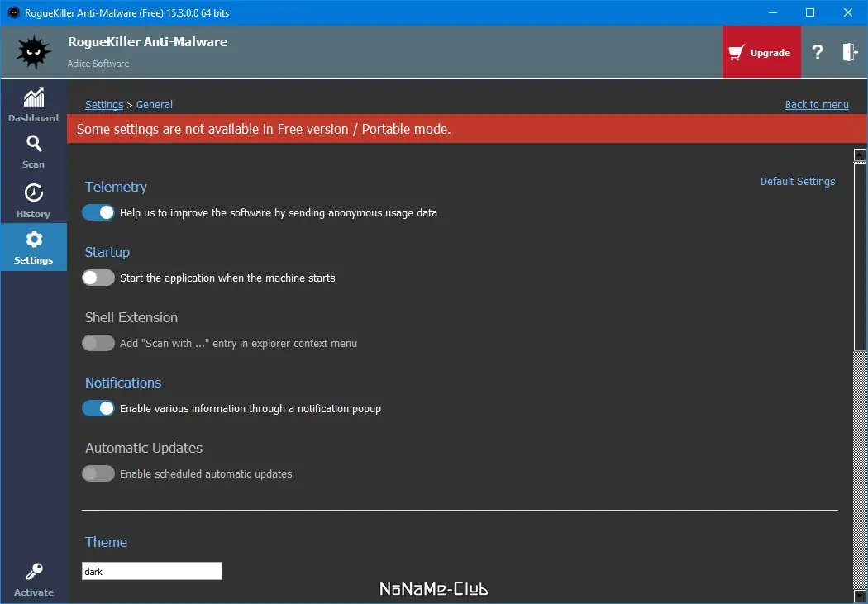Viewport: 868px width, 604px height.
Task: Click the vertical scrollbar thumb
Action: pos(860,257)
